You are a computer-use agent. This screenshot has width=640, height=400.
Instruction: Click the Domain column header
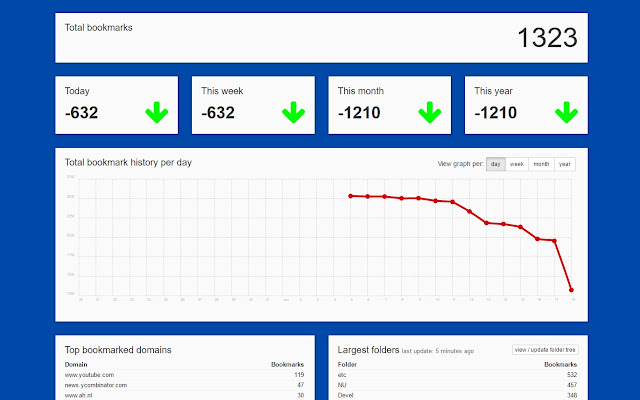tap(76, 364)
